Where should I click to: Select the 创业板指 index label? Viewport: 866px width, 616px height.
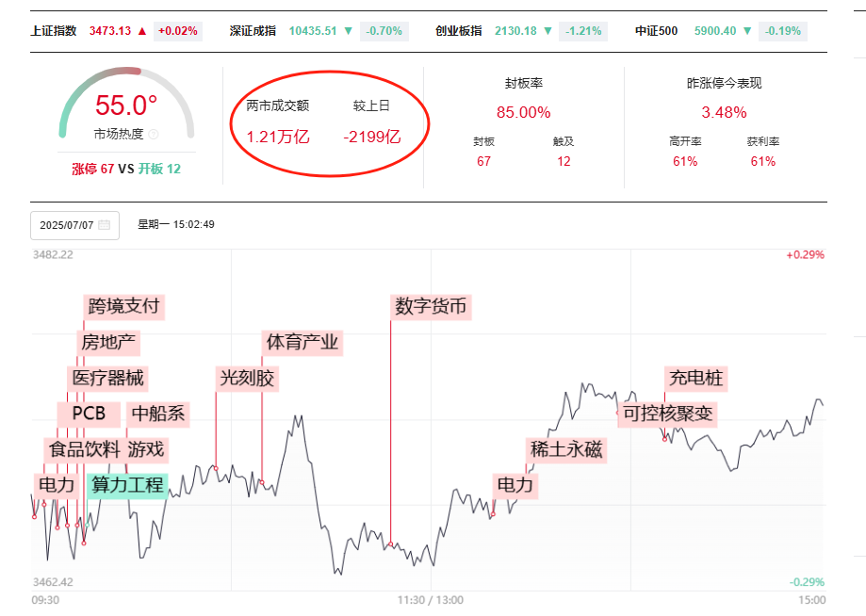(x=458, y=31)
